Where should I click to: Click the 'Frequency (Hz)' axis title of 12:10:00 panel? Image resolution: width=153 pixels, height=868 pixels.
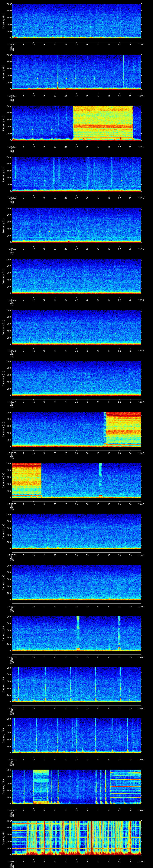tap(3, 21)
